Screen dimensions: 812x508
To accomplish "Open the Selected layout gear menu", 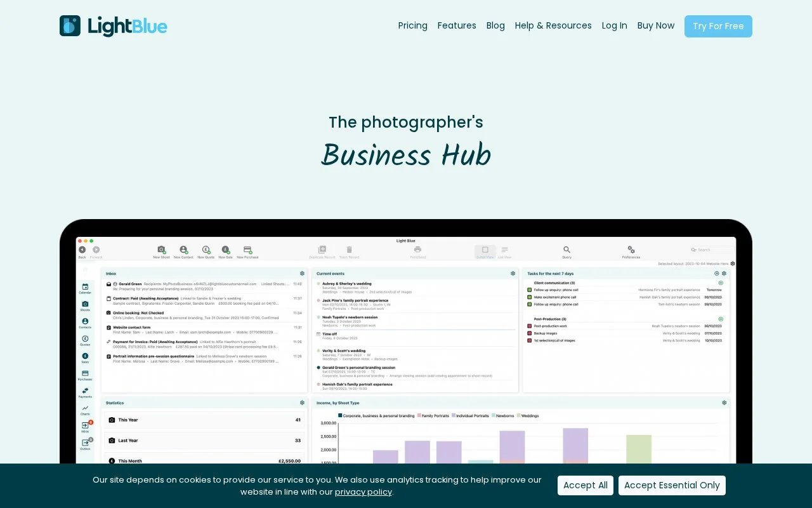I will (x=733, y=264).
